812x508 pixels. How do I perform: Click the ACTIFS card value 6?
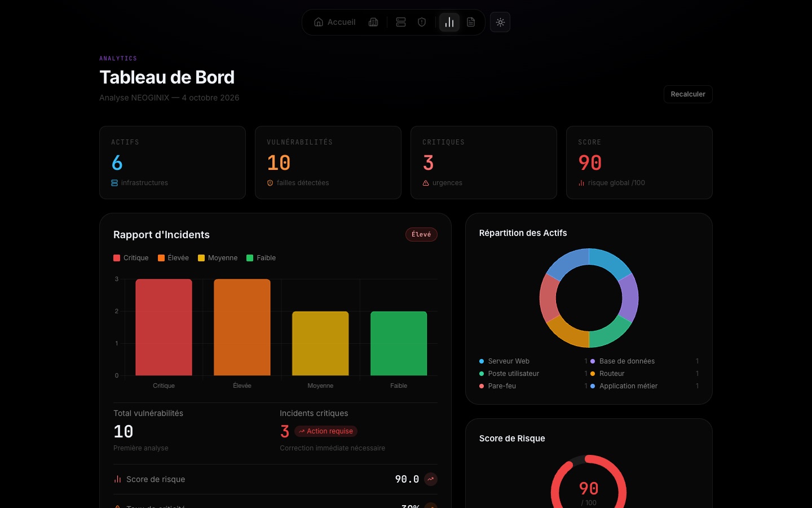pyautogui.click(x=117, y=163)
